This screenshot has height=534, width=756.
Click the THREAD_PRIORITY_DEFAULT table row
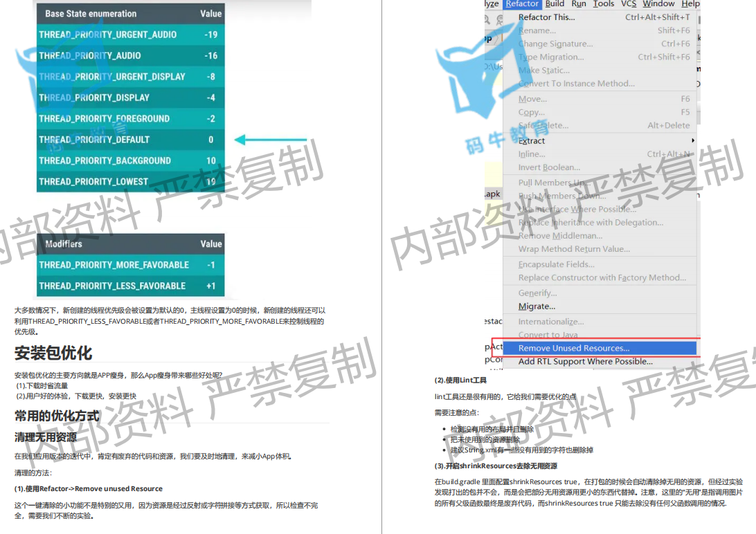pyautogui.click(x=131, y=140)
